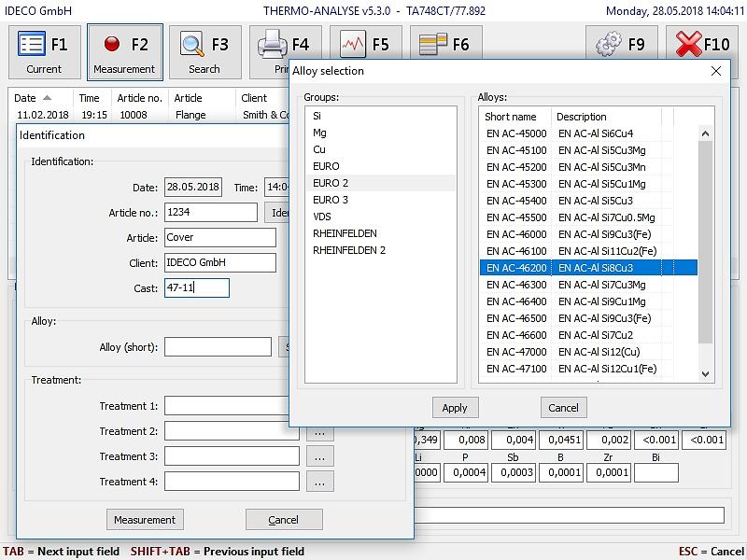Click the F5 chart icon button
Screen dimensions: 747x560
(365, 45)
